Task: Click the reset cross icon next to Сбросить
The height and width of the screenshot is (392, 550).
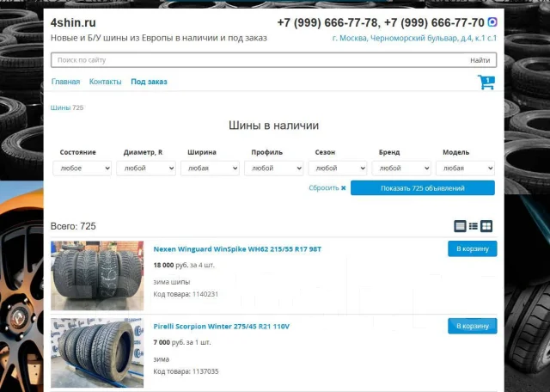Action: pos(344,188)
